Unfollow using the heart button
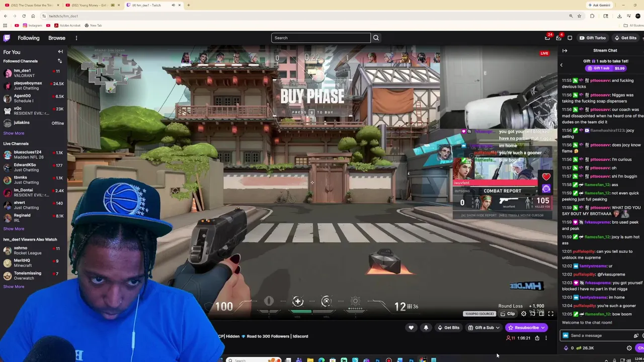Screen dimensions: 644x362 pos(411,328)
